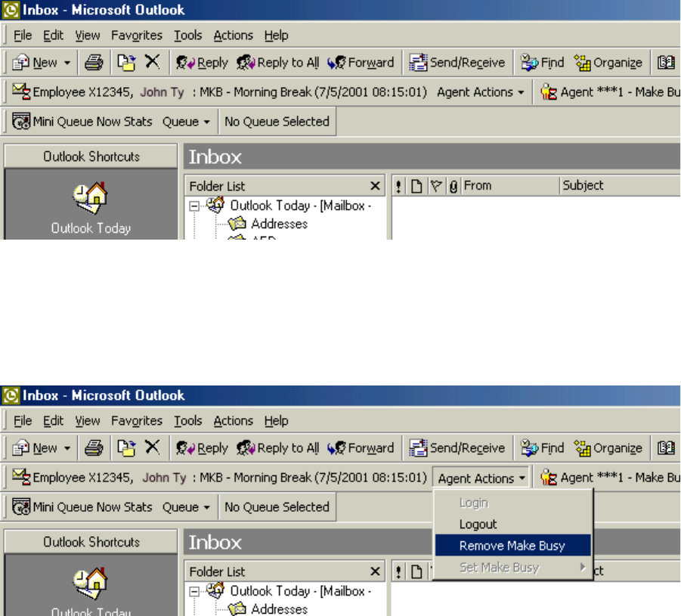Close Folder List pane in upper window
Viewport: 681px width, 616px height.
(375, 186)
